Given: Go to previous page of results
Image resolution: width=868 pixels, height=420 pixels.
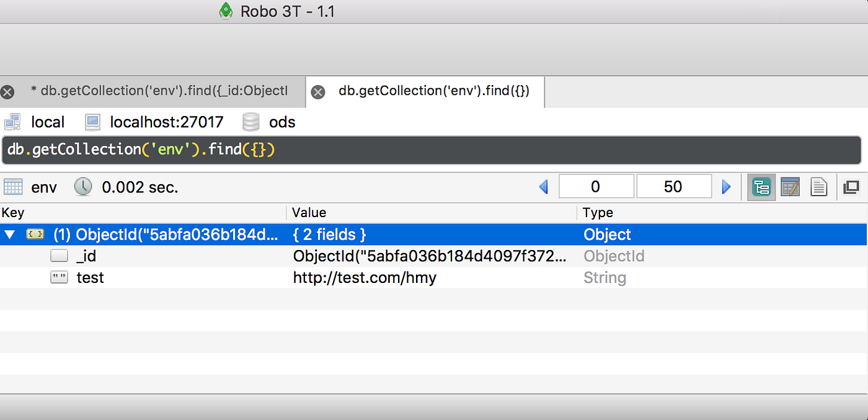Looking at the screenshot, I should pos(544,187).
